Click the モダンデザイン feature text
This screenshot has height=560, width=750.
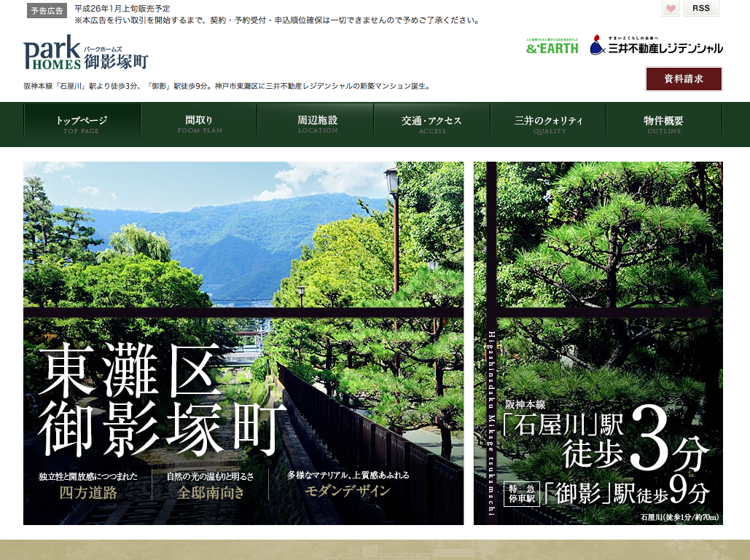(x=347, y=491)
